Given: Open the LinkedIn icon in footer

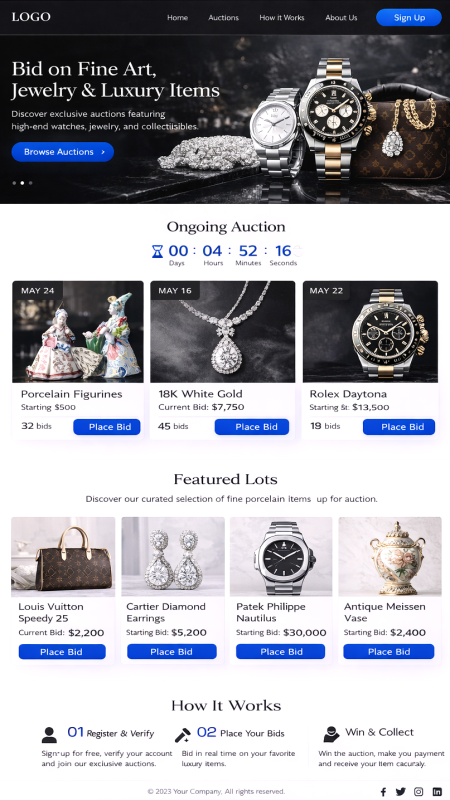Looking at the screenshot, I should point(437,791).
